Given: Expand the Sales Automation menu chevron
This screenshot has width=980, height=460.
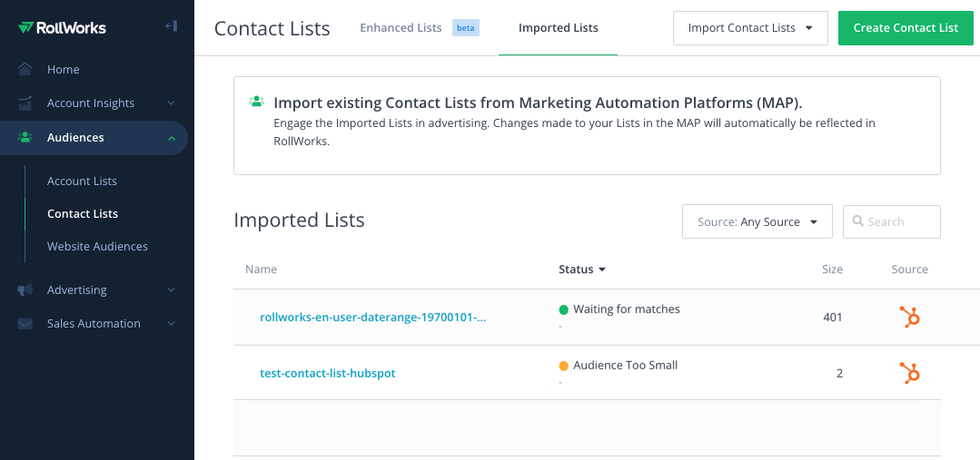Looking at the screenshot, I should 172,323.
